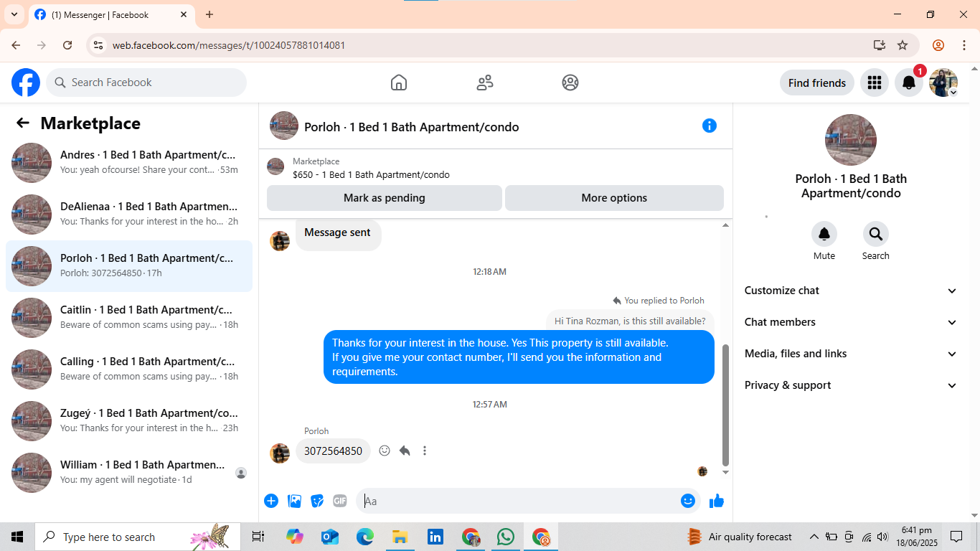Open the volume control in system tray
The image size is (980, 551).
click(x=883, y=537)
